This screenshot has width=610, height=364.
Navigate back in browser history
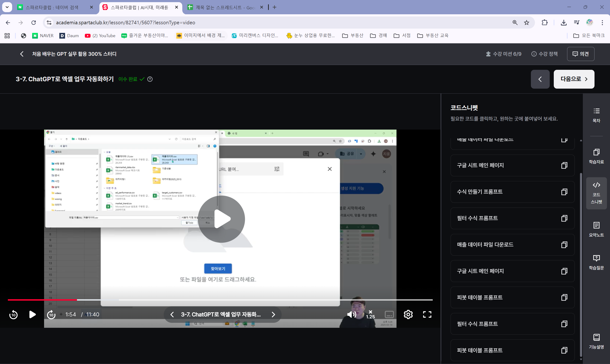coord(8,23)
